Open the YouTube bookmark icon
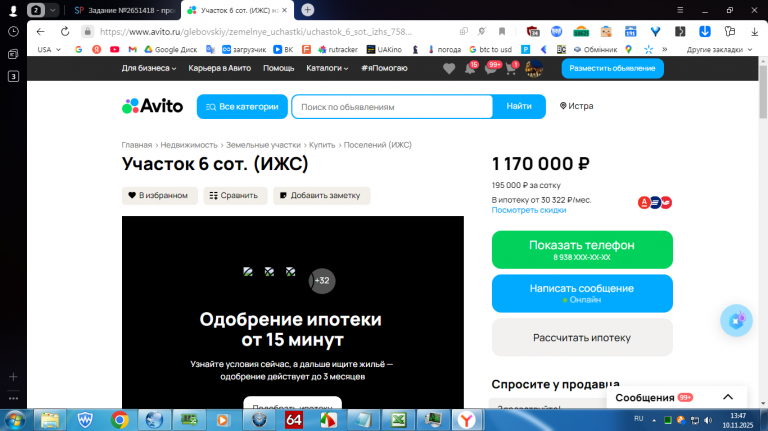This screenshot has height=431, width=768. (x=115, y=49)
